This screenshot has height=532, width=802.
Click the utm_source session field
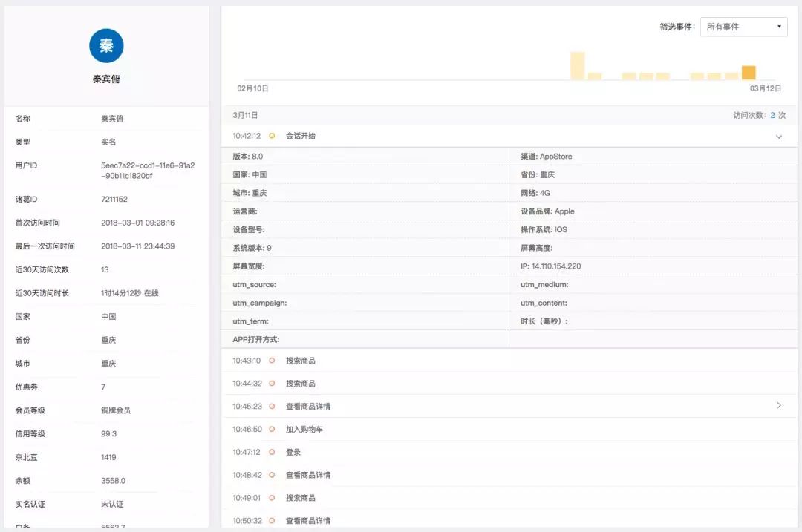coord(365,285)
